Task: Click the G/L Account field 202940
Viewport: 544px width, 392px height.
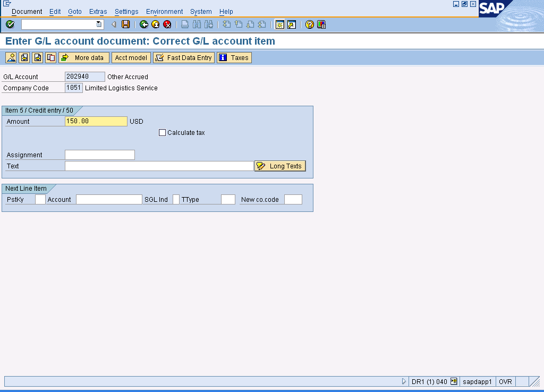Action: [x=84, y=76]
